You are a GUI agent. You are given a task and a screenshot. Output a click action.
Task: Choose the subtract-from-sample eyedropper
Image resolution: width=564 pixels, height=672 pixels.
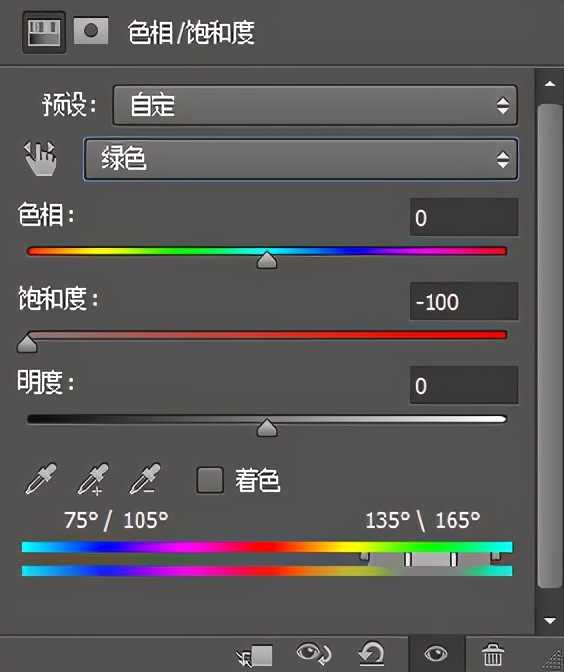145,479
